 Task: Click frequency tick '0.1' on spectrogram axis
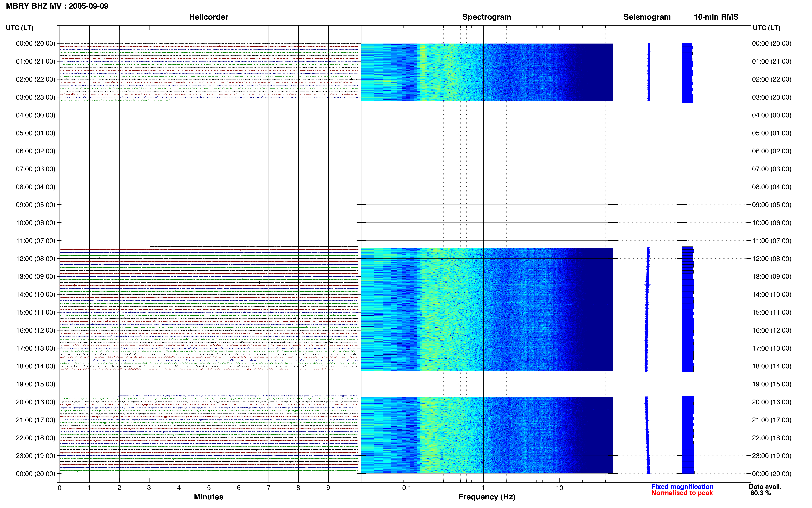(x=407, y=488)
